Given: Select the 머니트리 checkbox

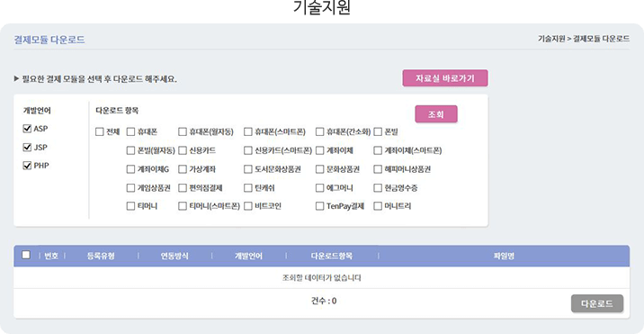Looking at the screenshot, I should pos(378,206).
